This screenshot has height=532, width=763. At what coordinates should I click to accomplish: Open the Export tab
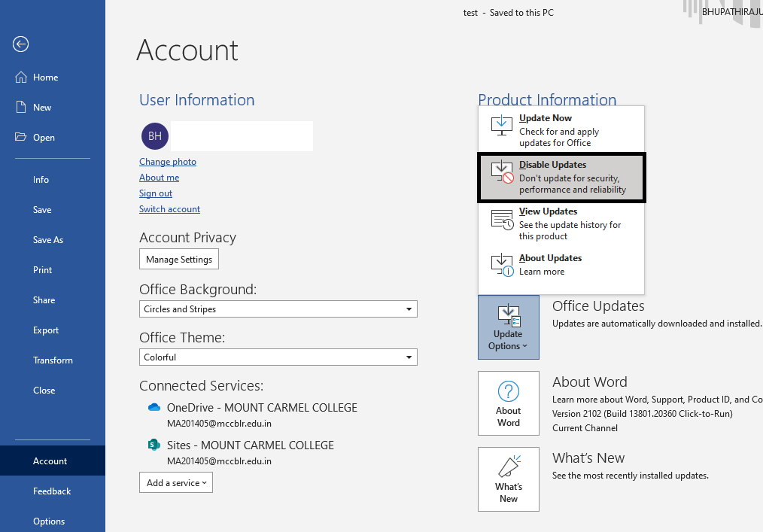[x=53, y=330]
